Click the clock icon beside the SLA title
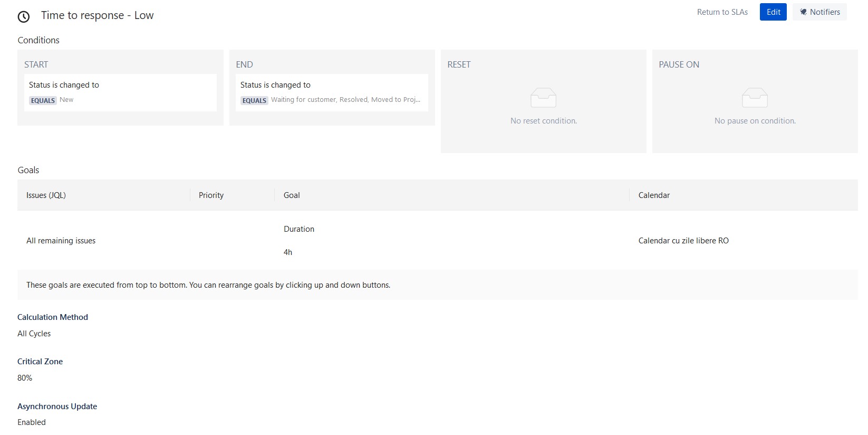This screenshot has height=435, width=868. [24, 17]
